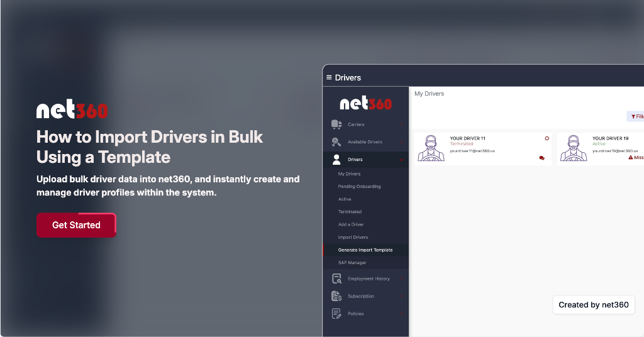
Task: Expand the Subscription chevron
Action: coord(402,296)
